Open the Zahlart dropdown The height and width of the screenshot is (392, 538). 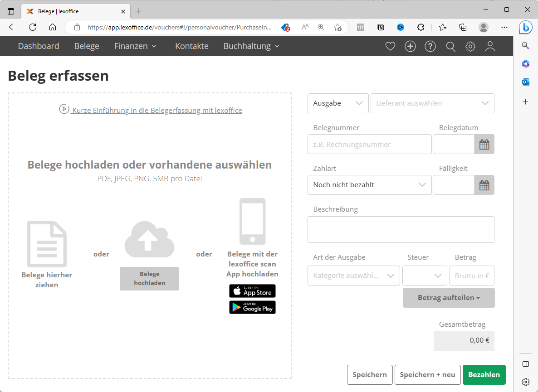point(369,185)
